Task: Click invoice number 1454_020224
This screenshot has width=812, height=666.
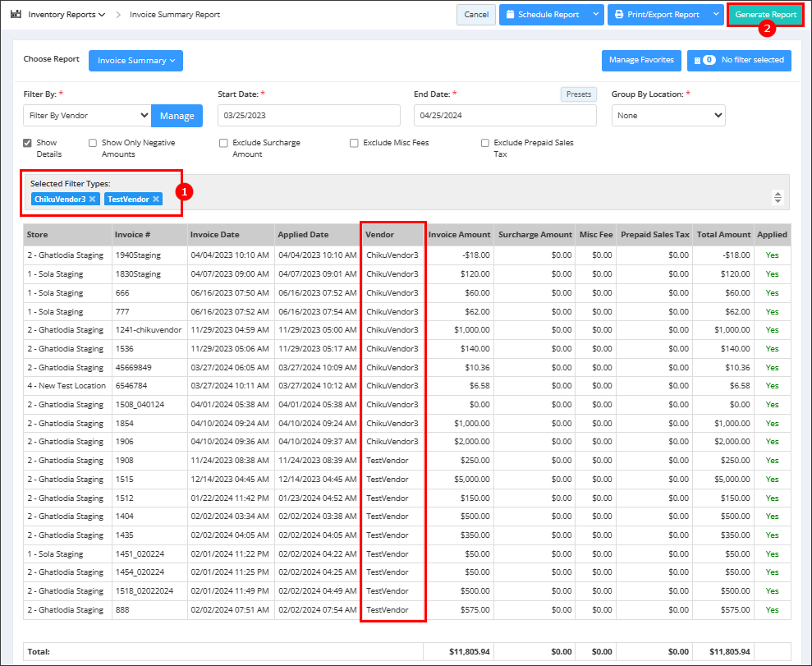Action: pos(140,572)
